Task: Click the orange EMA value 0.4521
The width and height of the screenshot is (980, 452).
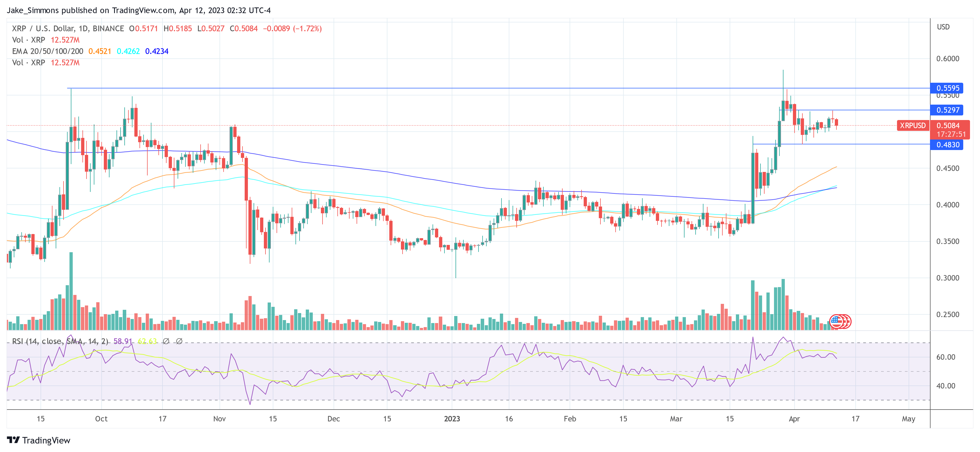Action: [100, 51]
